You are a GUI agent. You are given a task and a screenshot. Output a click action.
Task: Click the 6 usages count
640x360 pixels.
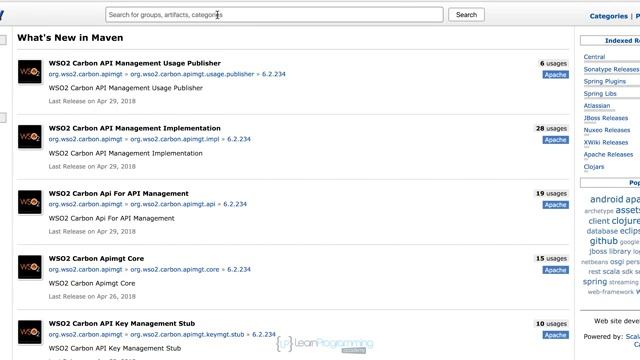coord(553,64)
